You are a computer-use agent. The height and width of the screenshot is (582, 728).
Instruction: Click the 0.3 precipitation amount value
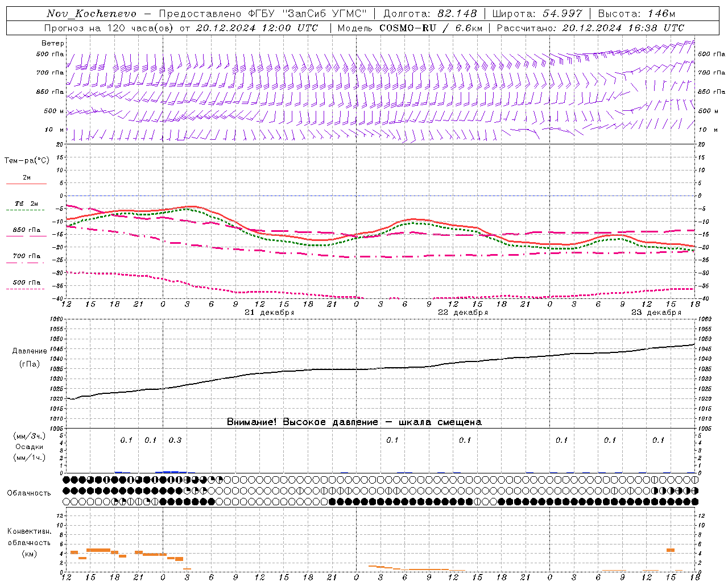click(175, 440)
